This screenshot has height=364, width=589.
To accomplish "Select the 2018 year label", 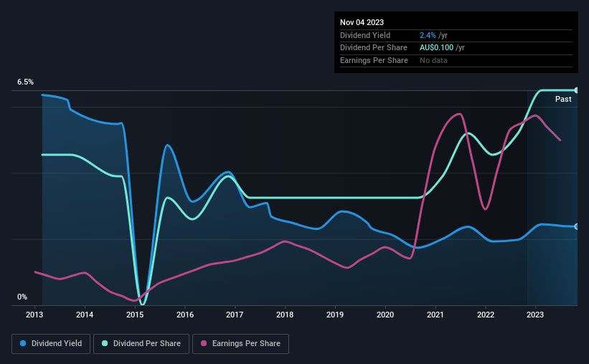I will coord(285,315).
